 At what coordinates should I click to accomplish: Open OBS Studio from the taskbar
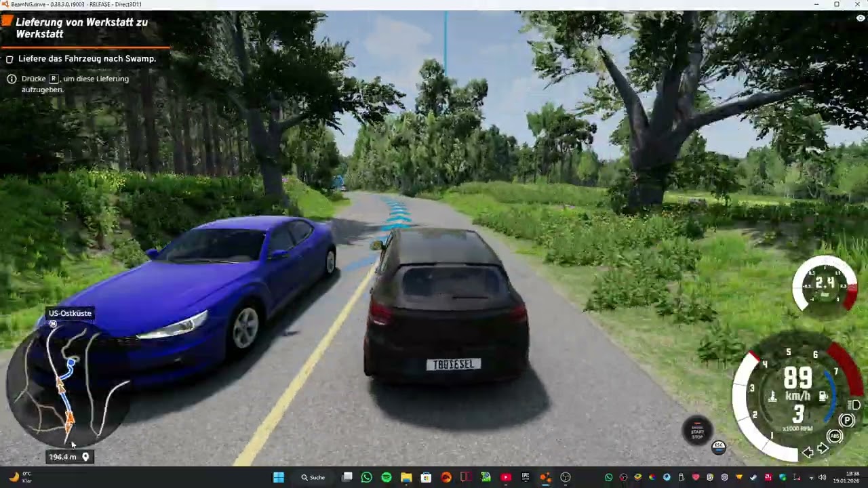[x=566, y=477]
